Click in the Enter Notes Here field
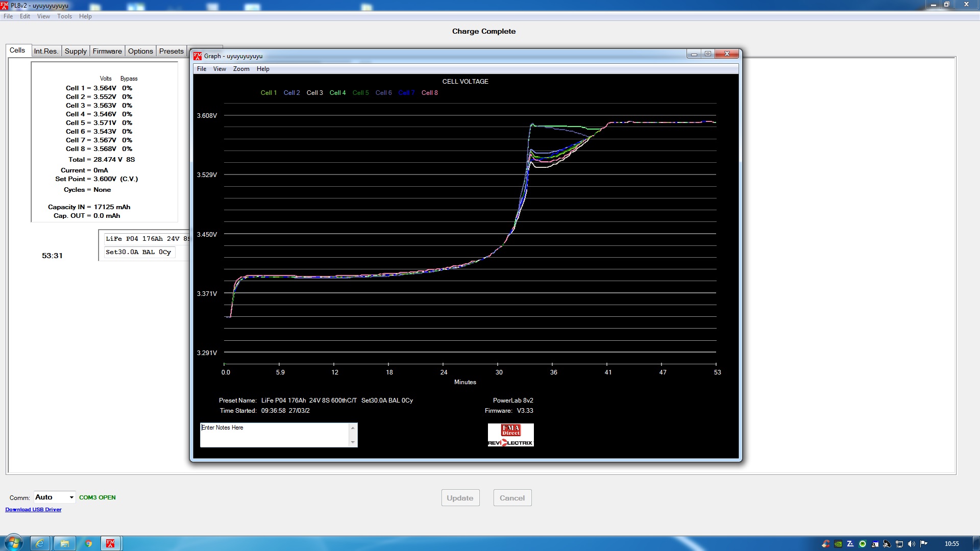The image size is (980, 551). (x=275, y=435)
